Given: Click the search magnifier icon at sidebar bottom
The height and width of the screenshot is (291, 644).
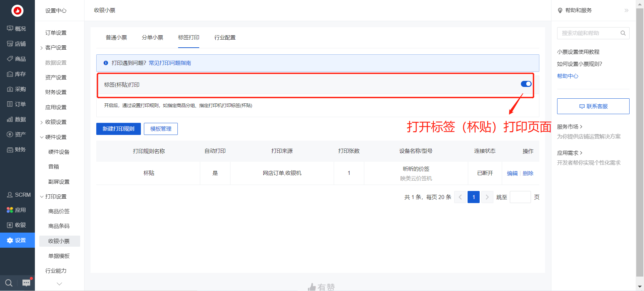Looking at the screenshot, I should (9, 283).
